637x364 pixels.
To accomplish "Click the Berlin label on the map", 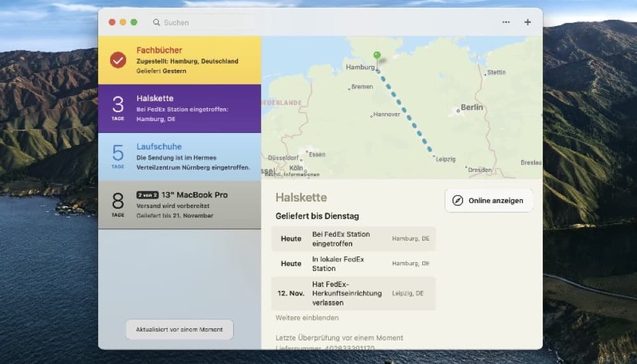I will point(471,108).
